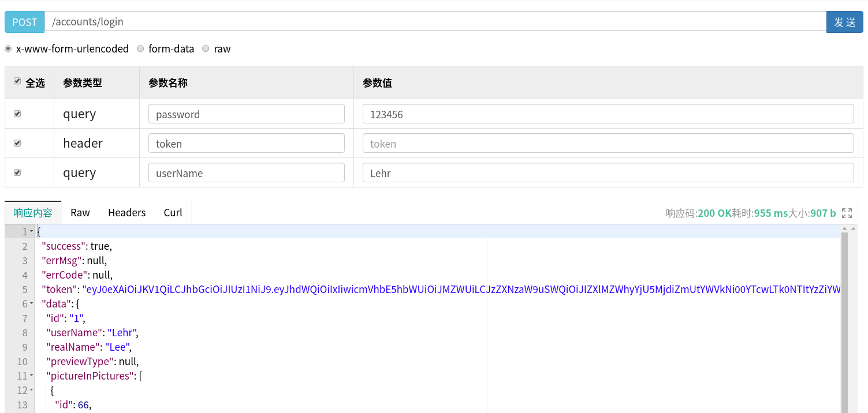The height and width of the screenshot is (413, 868).
Task: Click the 907 b size text
Action: (x=823, y=213)
